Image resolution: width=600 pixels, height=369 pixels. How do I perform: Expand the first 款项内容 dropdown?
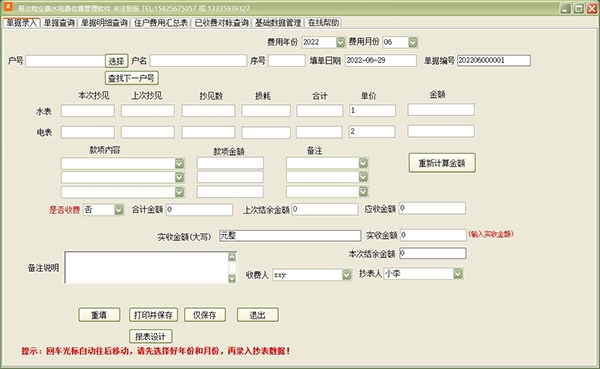(179, 163)
